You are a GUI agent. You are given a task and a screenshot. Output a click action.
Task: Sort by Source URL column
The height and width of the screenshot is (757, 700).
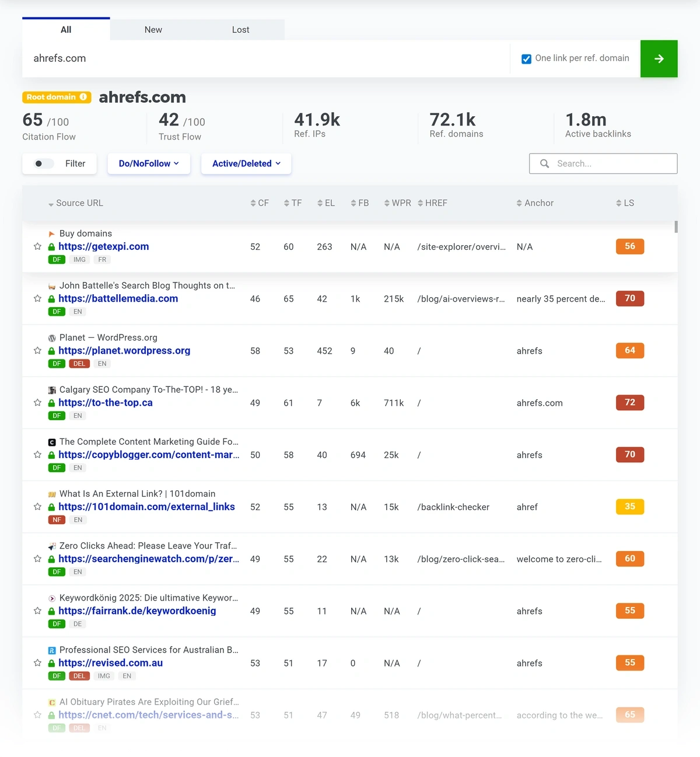[x=76, y=203]
